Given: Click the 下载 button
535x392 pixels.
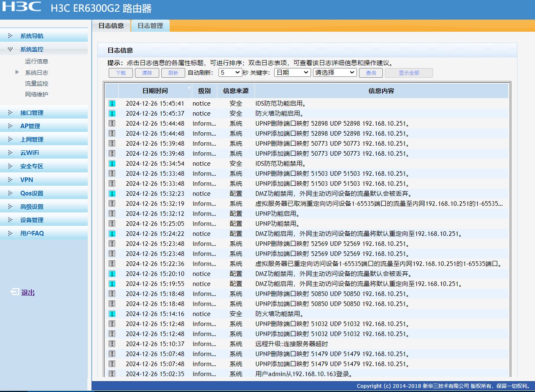Looking at the screenshot, I should [121, 73].
